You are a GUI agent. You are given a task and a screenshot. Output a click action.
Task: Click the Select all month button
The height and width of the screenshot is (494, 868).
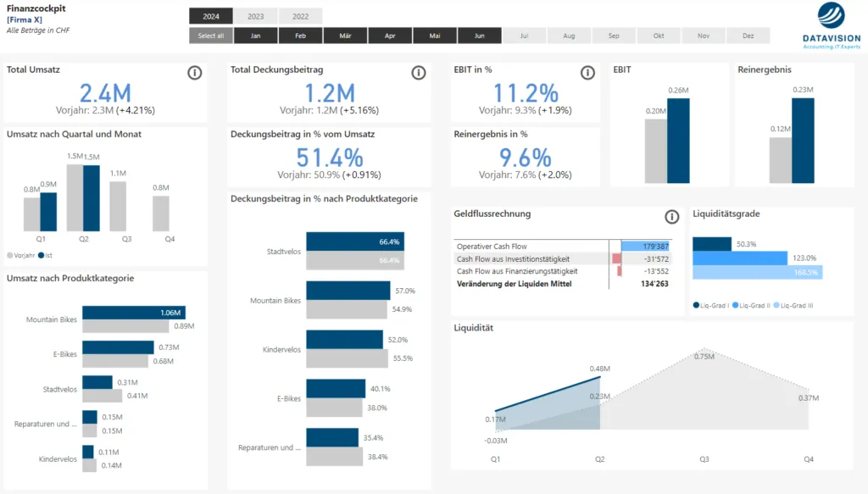(x=211, y=36)
